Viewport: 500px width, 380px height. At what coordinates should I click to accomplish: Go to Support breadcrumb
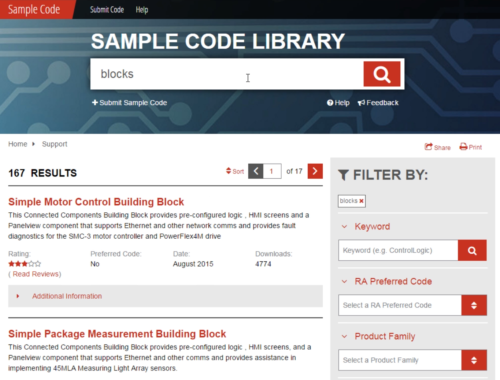coord(54,144)
